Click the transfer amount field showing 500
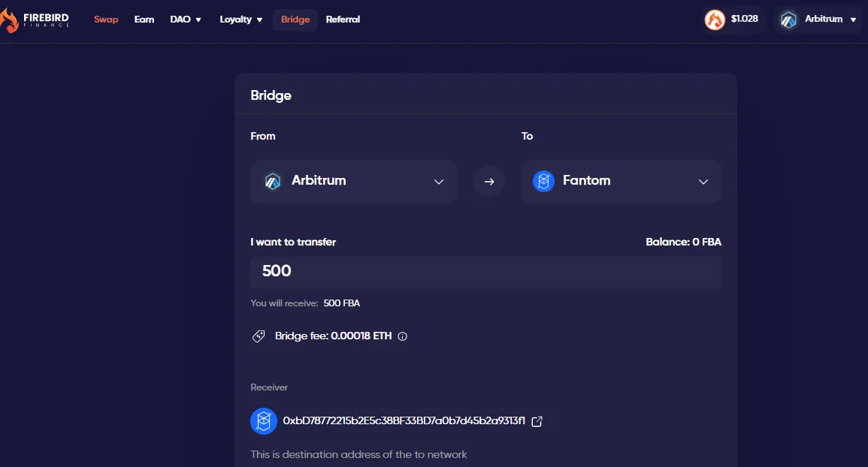The width and height of the screenshot is (868, 467). tap(486, 272)
